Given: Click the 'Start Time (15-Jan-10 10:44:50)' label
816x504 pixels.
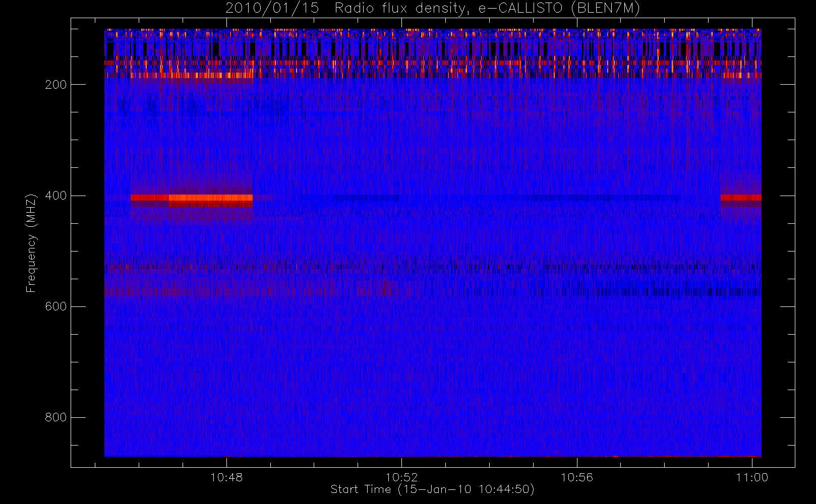Looking at the screenshot, I should pos(432,489).
